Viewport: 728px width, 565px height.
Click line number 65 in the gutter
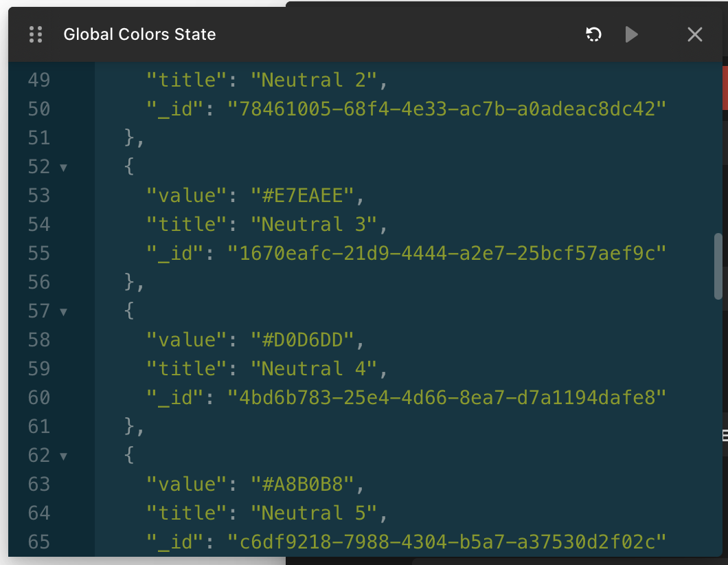pyautogui.click(x=39, y=542)
